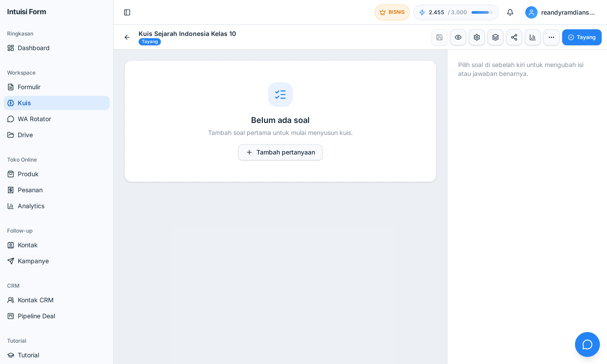This screenshot has height=364, width=607.
Task: Open the three-dot more menu
Action: point(551,37)
